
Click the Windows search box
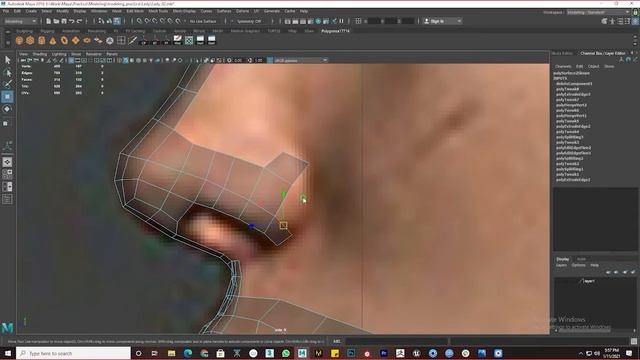pos(73,353)
